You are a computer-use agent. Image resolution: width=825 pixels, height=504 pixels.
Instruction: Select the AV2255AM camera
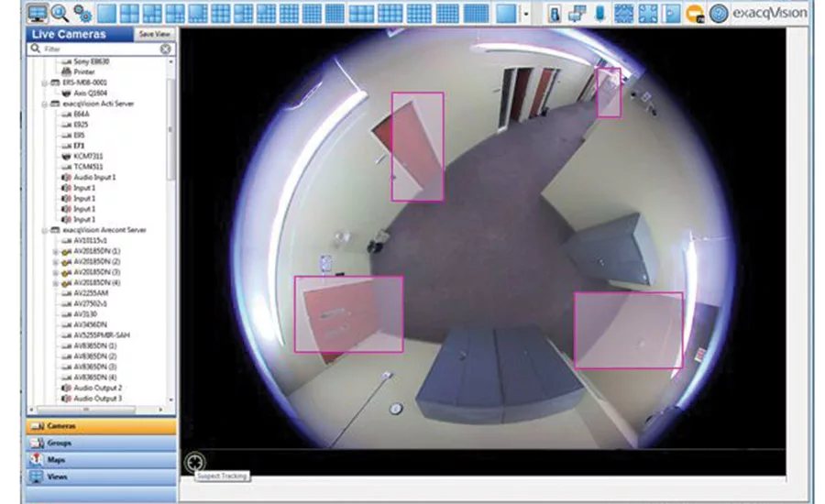click(x=91, y=293)
